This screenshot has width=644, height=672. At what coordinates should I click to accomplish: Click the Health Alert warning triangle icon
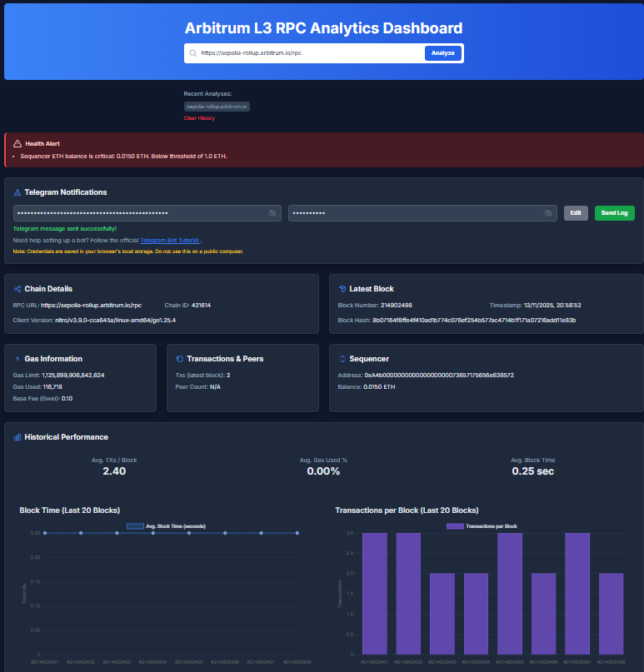click(17, 143)
